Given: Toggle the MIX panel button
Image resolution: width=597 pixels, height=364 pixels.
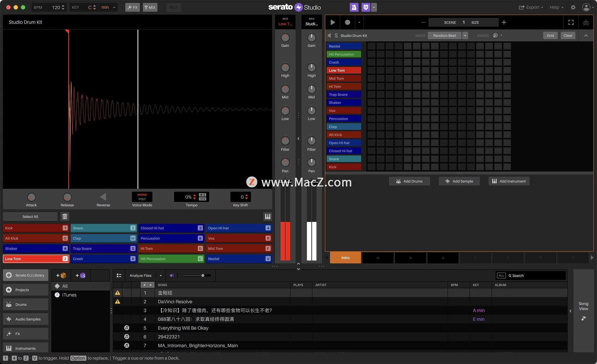Looking at the screenshot, I should 150,7.
